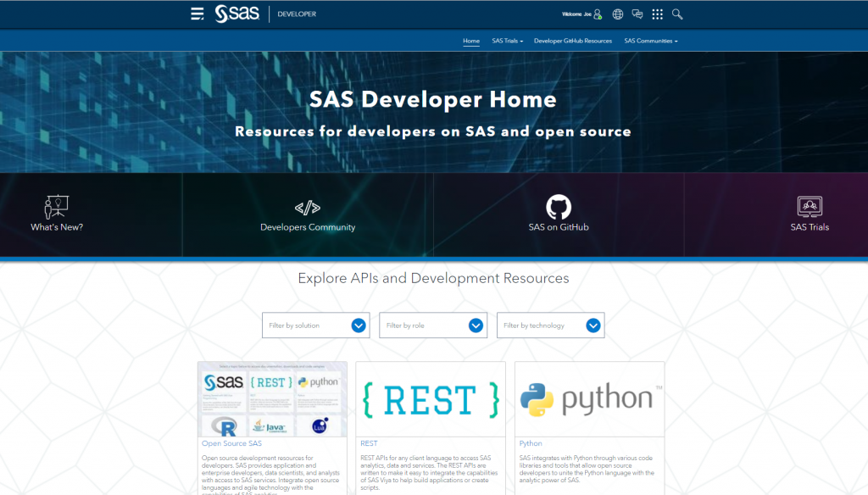Open the hamburger menu in the header
The height and width of the screenshot is (495, 868).
click(x=197, y=14)
